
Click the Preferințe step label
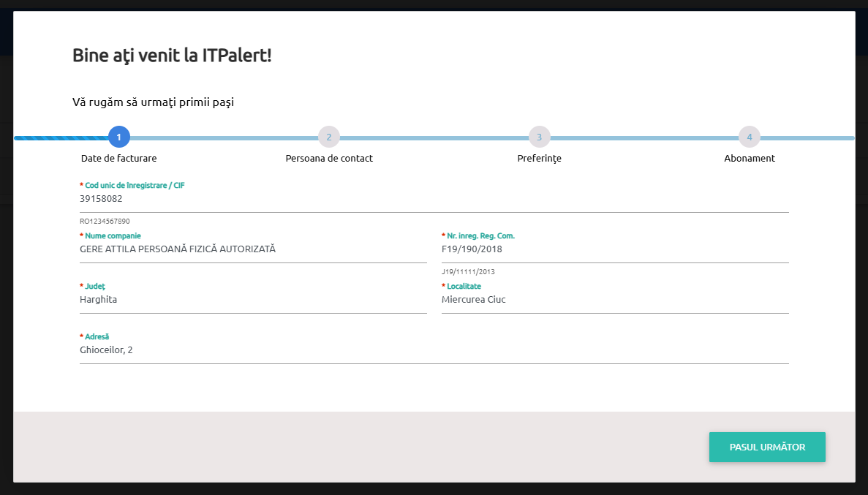tap(539, 159)
